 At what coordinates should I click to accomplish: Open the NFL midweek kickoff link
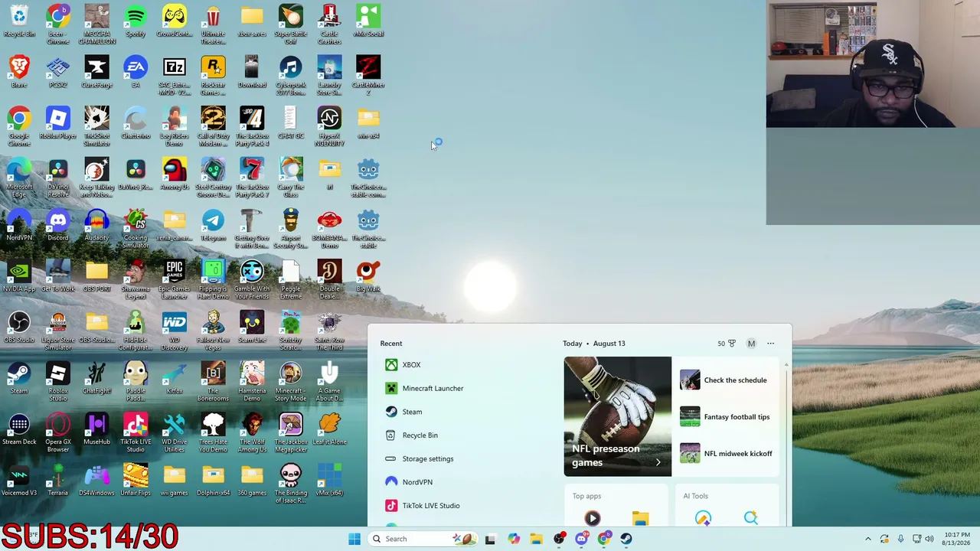click(x=727, y=454)
